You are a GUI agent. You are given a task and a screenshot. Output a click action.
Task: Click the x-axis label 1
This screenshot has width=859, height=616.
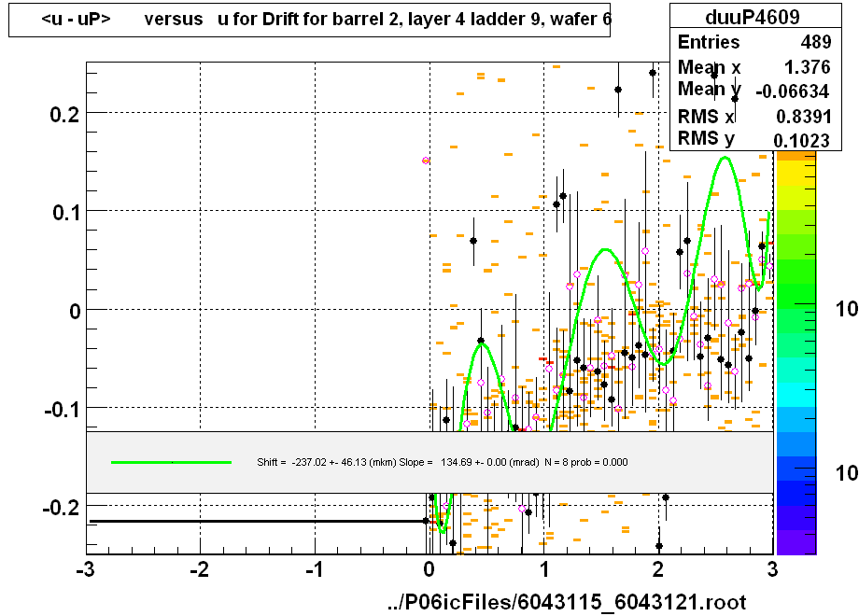pos(544,569)
